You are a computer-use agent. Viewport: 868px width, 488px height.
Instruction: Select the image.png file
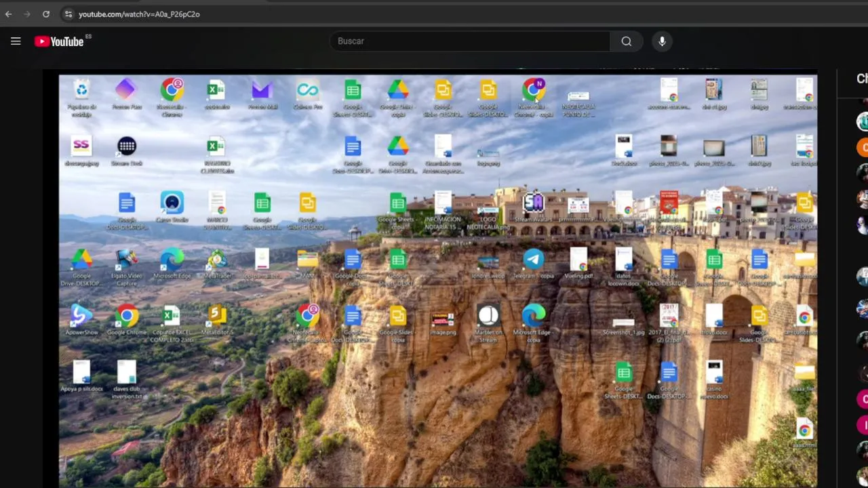[443, 323]
